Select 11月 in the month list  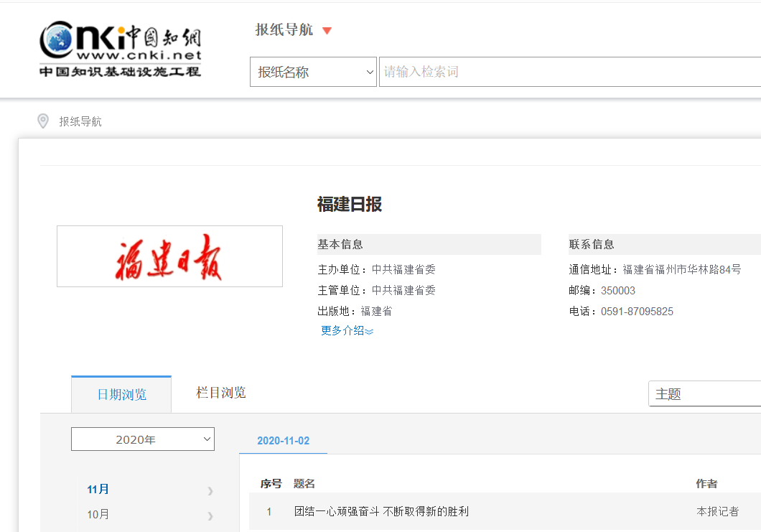(98, 490)
